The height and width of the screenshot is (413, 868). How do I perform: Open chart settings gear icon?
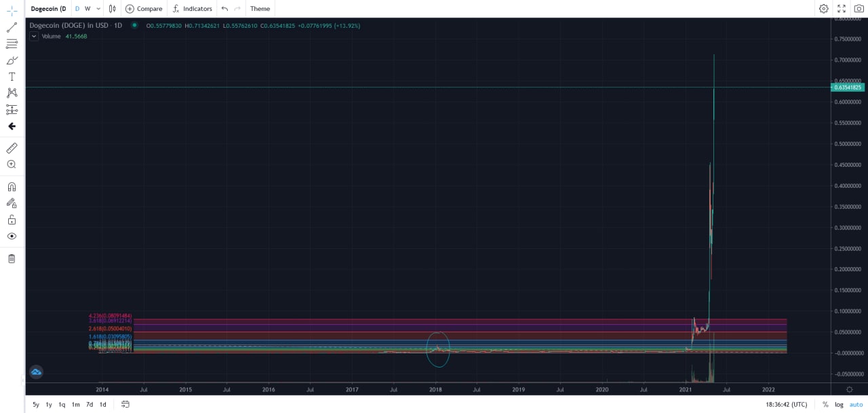pyautogui.click(x=823, y=9)
